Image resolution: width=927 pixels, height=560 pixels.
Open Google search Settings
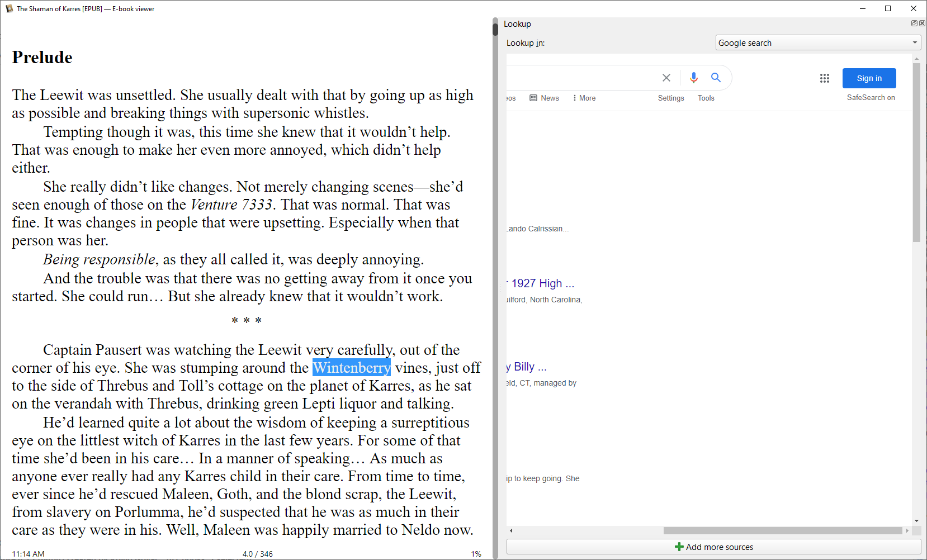pos(671,98)
